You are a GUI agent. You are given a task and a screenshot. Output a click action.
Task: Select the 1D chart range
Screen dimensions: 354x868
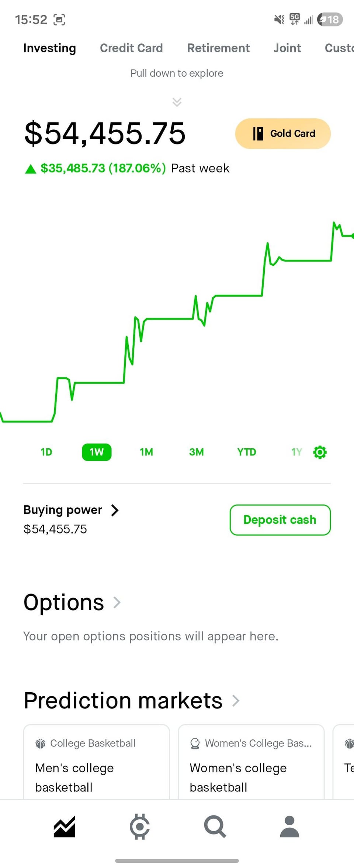coord(46,452)
